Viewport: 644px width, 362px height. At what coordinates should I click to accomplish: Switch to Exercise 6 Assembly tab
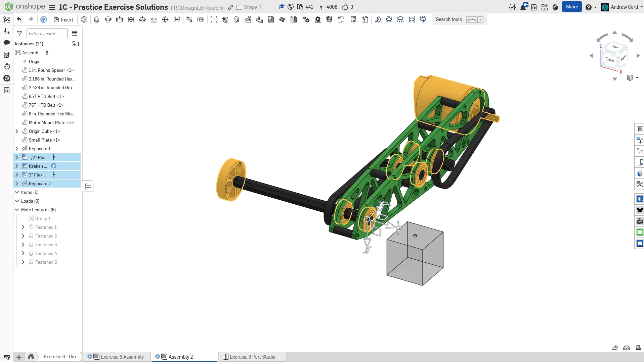click(122, 357)
